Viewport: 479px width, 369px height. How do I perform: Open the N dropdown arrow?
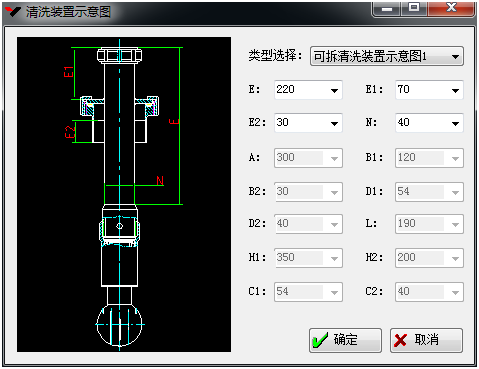coord(455,123)
